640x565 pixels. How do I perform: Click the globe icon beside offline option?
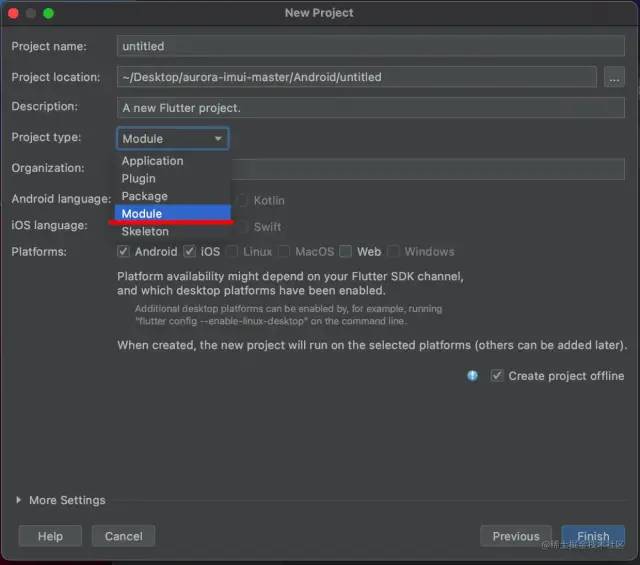pos(472,376)
